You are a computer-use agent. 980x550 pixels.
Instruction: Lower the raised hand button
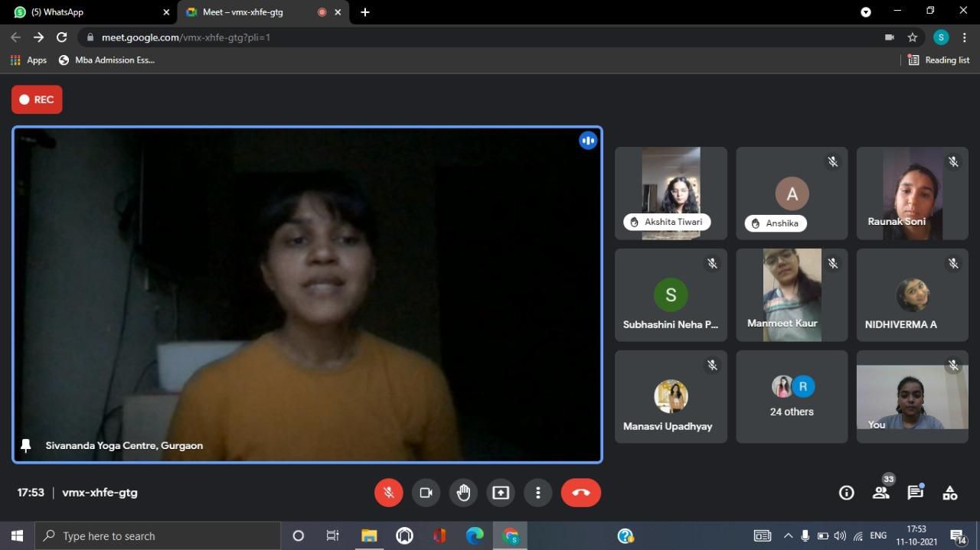click(463, 493)
